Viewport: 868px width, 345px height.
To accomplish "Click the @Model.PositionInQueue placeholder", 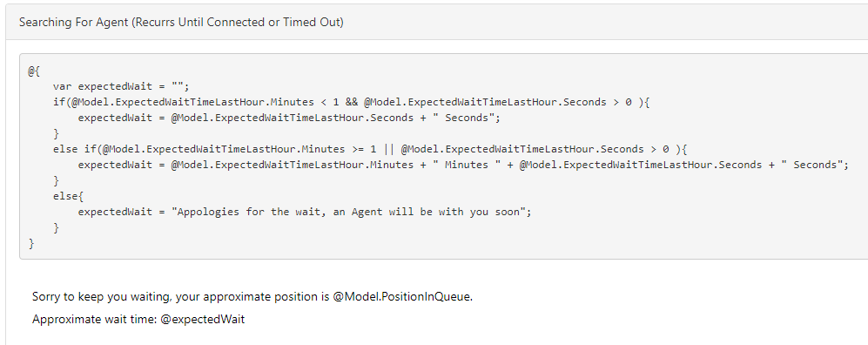I will (x=401, y=297).
